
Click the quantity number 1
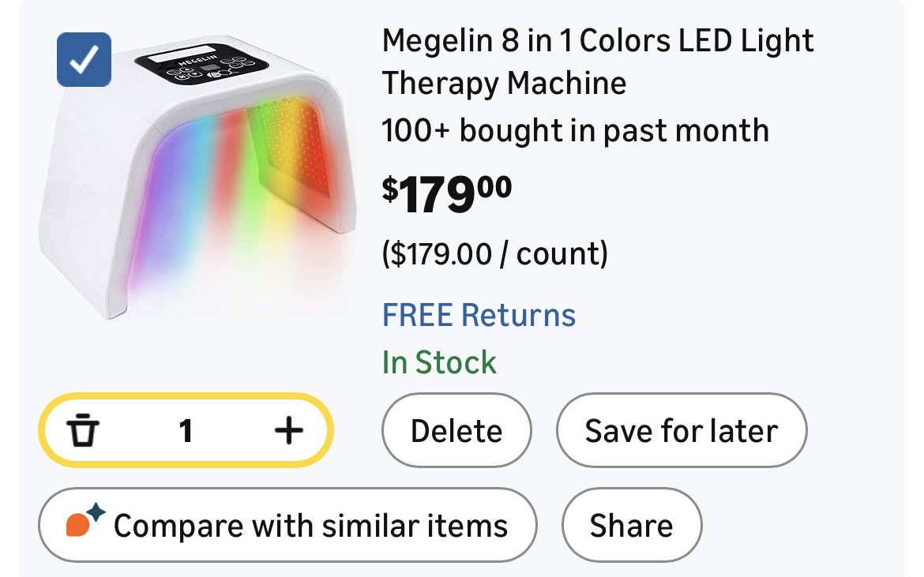click(186, 431)
